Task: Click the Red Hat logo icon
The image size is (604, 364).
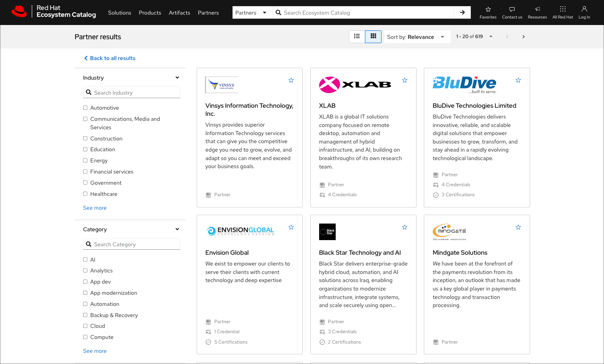Action: click(x=19, y=12)
